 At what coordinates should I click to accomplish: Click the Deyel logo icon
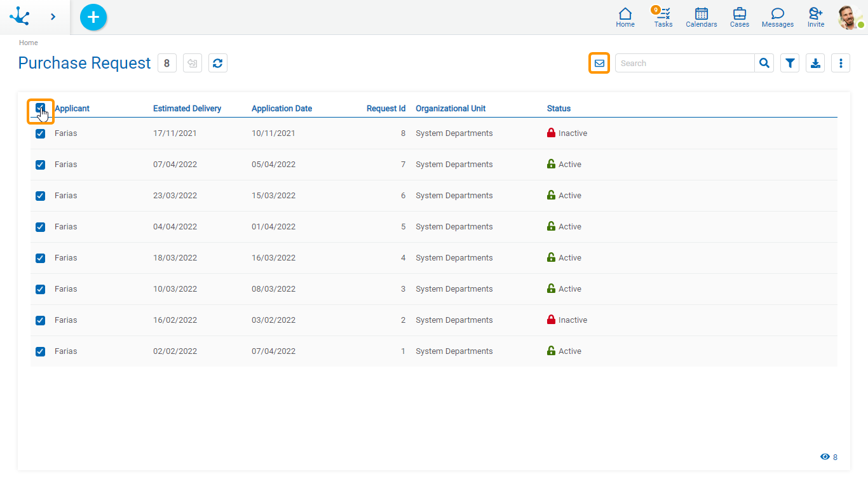(20, 17)
